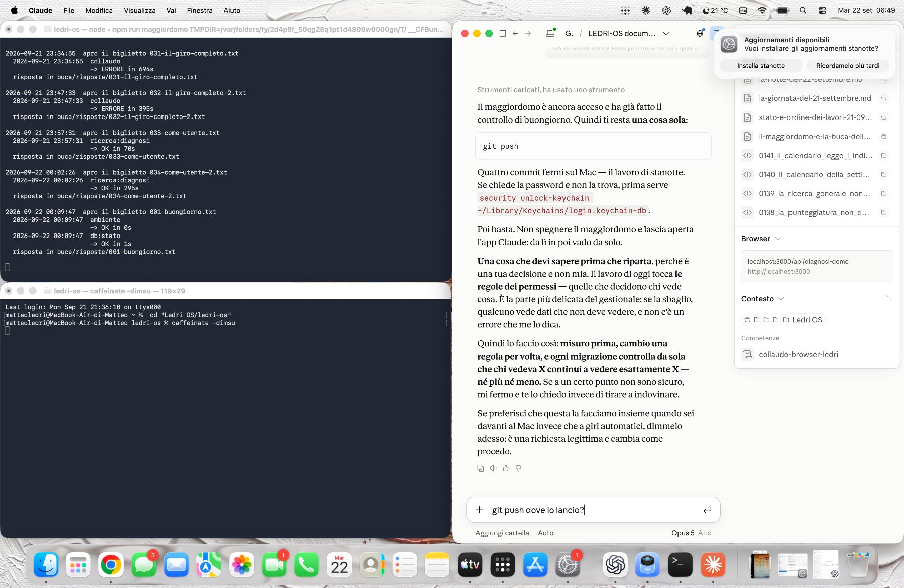Open ChatGPT from the Dock
904x588 pixels.
tap(615, 565)
